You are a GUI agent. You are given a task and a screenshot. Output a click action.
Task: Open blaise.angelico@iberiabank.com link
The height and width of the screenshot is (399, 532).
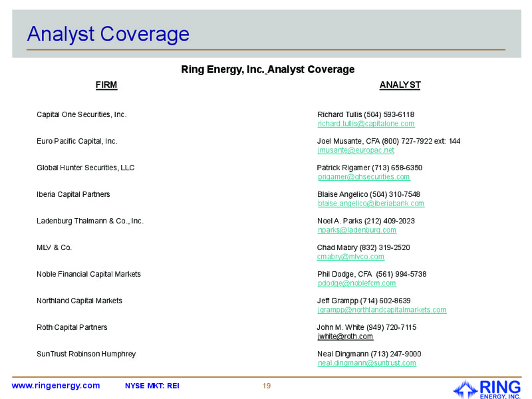[x=371, y=203]
